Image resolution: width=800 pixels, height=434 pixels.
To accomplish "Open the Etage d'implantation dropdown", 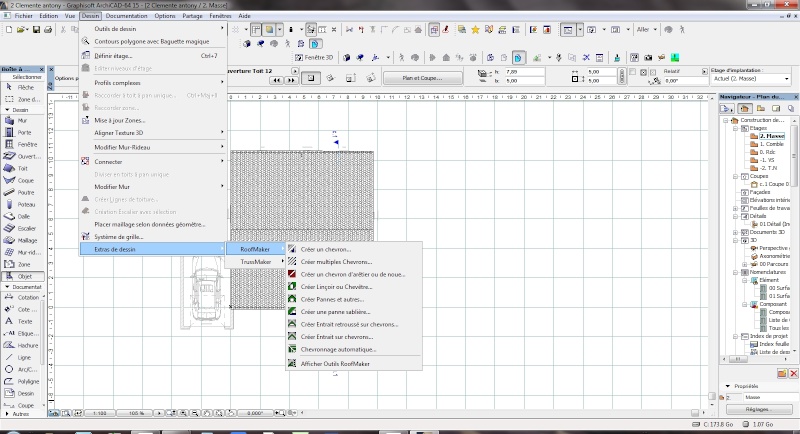I will (x=751, y=79).
